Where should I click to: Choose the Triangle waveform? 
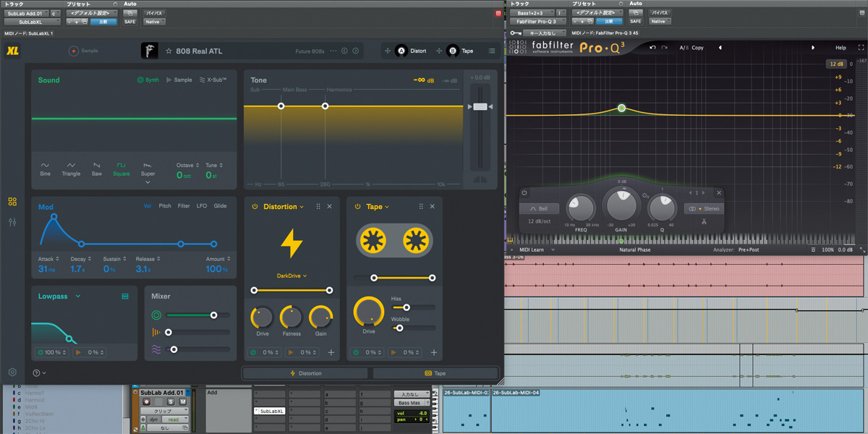pyautogui.click(x=71, y=169)
